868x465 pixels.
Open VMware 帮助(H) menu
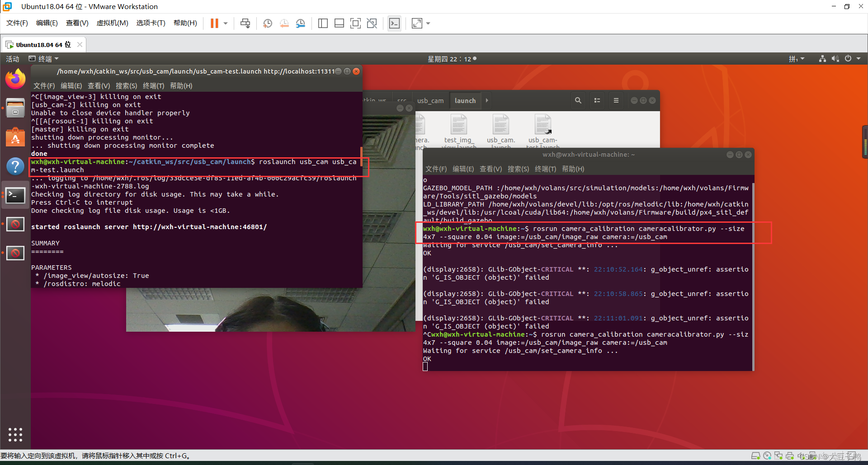tap(185, 23)
